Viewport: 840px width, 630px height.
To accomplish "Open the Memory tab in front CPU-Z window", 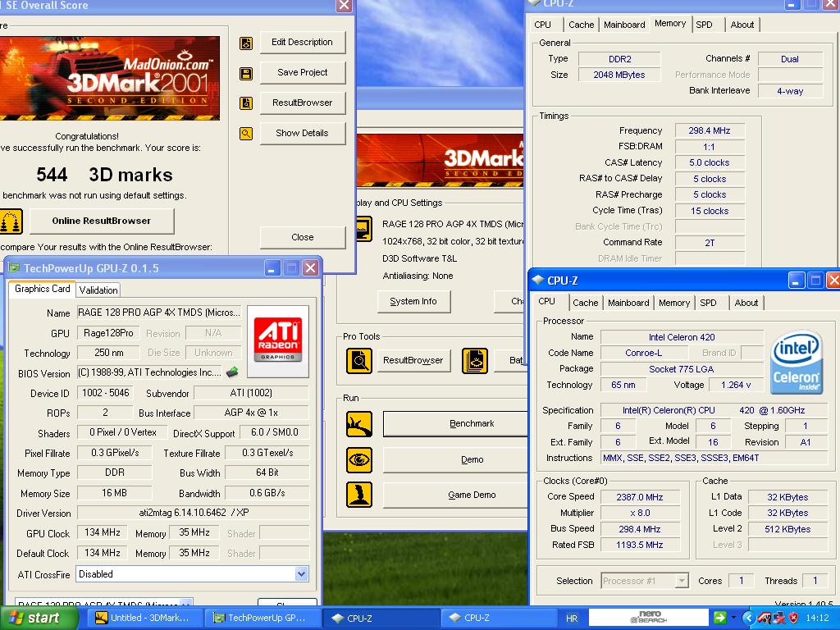I will pyautogui.click(x=674, y=303).
